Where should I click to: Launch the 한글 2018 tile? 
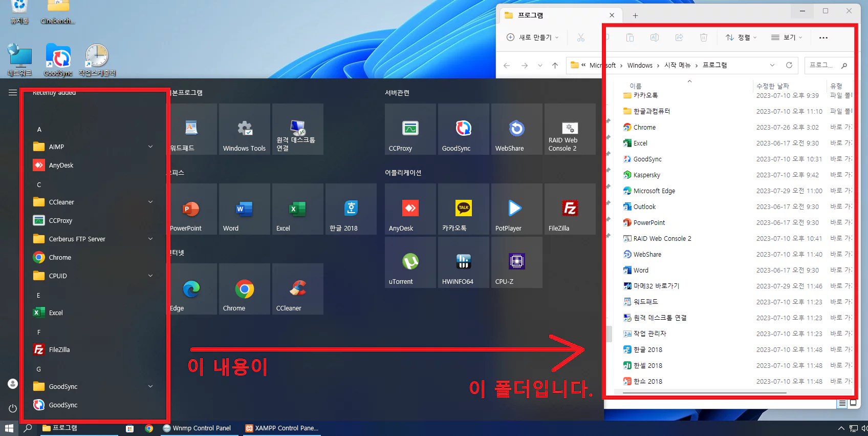point(351,209)
